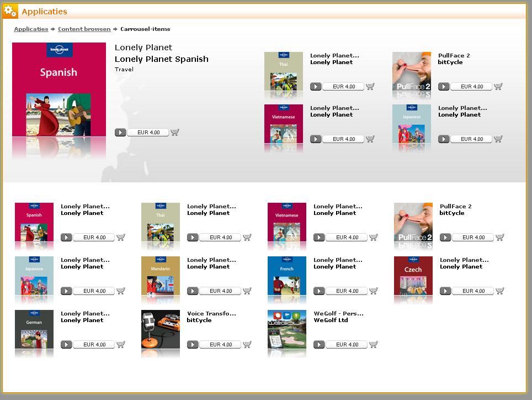Open PullFace 2 thumbnail in gray carousel panel

point(412,71)
